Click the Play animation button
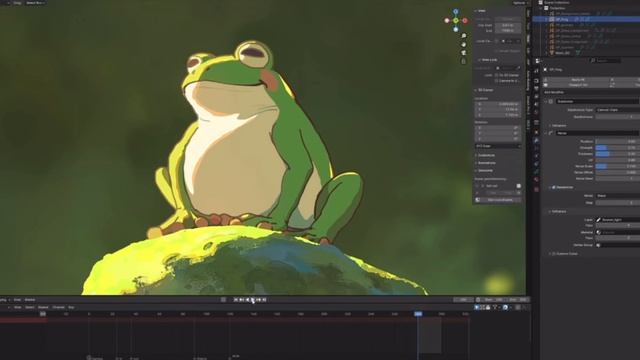Screen dimensions: 640x360 (x=253, y=300)
